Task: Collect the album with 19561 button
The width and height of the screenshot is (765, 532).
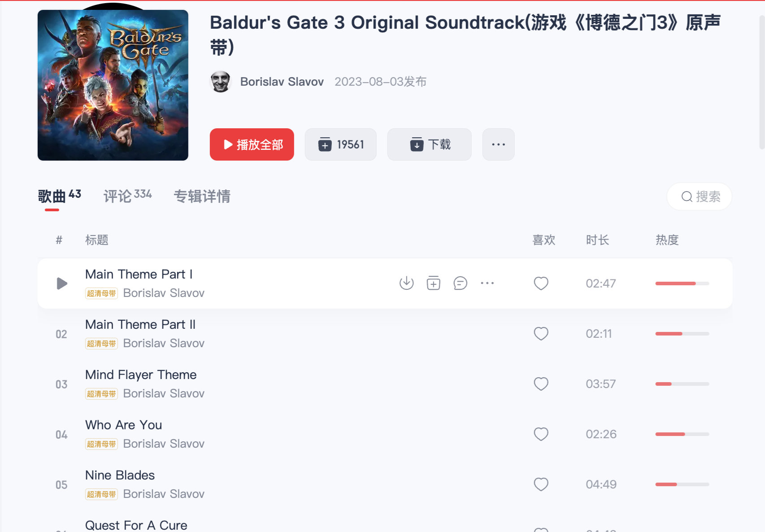Action: [x=341, y=144]
